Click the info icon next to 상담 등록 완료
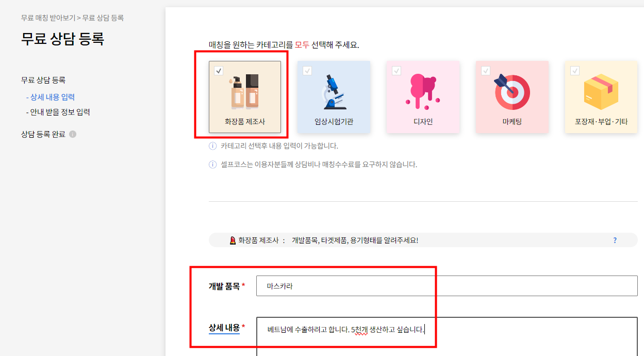Screen dimensions: 644x356 tap(73, 134)
